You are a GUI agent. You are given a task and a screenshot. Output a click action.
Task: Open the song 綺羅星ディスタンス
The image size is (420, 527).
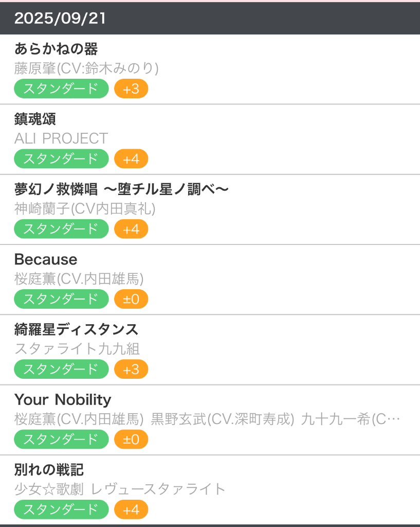tap(77, 329)
